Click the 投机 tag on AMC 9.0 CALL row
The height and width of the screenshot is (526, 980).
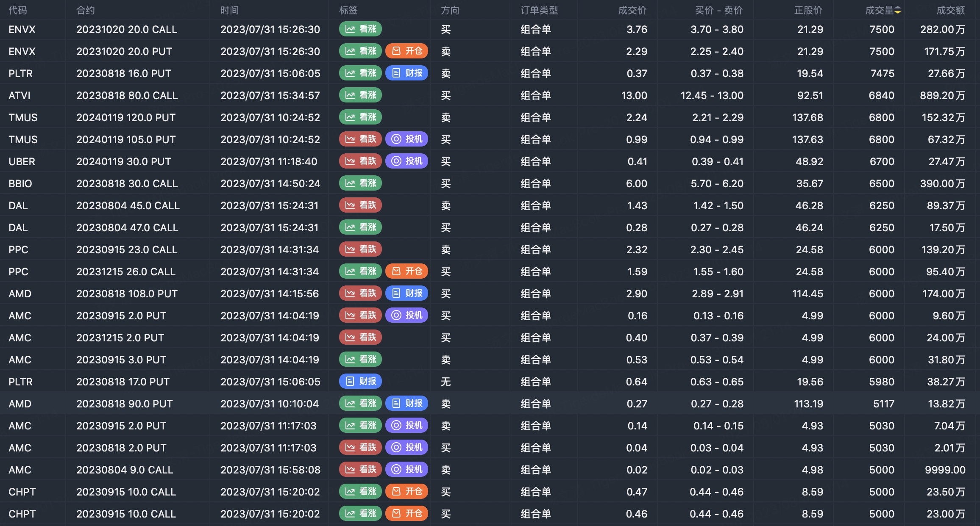coord(406,470)
